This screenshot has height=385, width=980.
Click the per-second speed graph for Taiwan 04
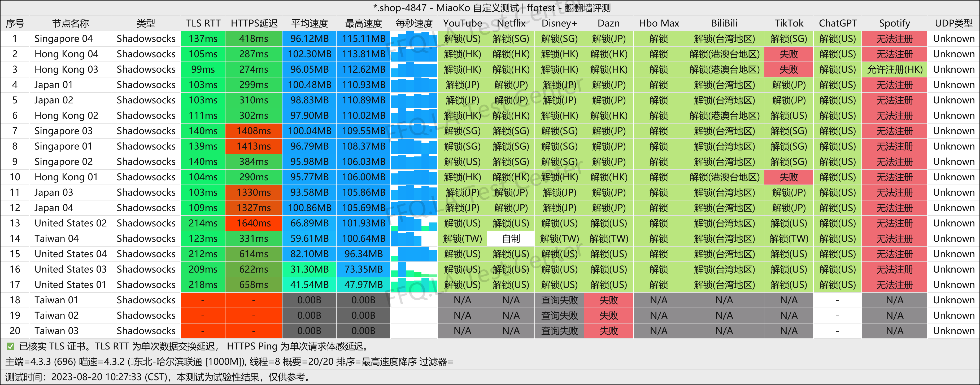click(414, 239)
